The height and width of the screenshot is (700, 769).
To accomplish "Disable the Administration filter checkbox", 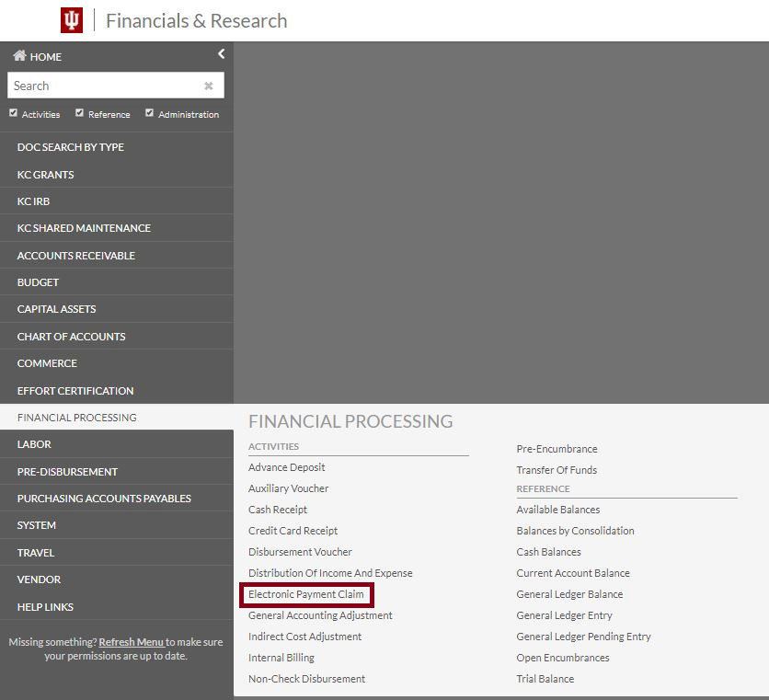I will [149, 113].
